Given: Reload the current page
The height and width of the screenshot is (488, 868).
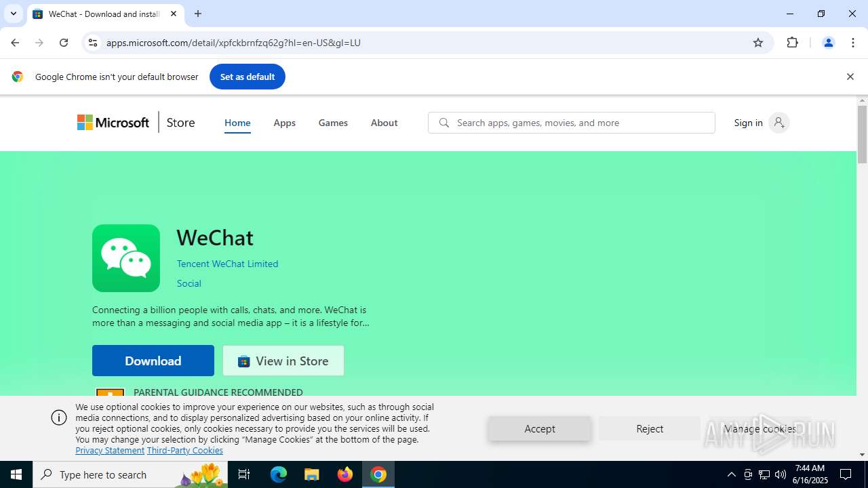Looking at the screenshot, I should coord(64,43).
